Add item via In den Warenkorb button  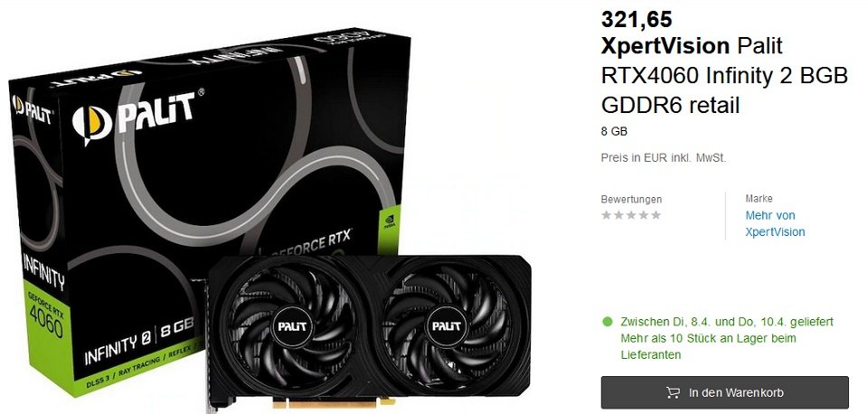[724, 392]
